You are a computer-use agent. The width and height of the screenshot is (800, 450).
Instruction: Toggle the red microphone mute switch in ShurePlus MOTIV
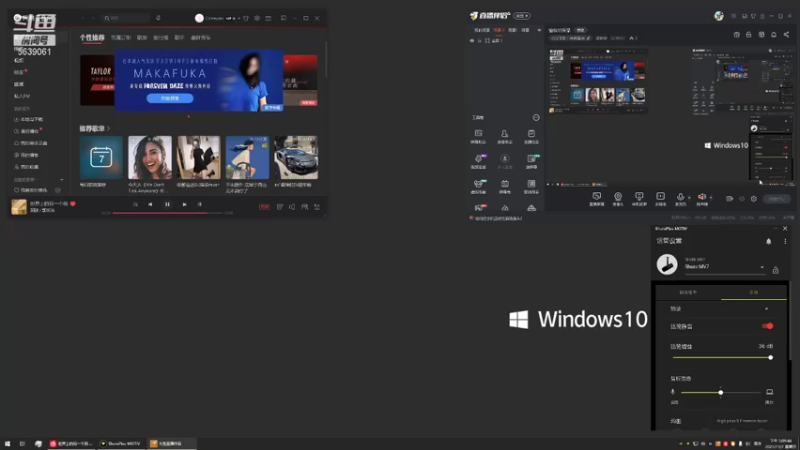coord(767,326)
